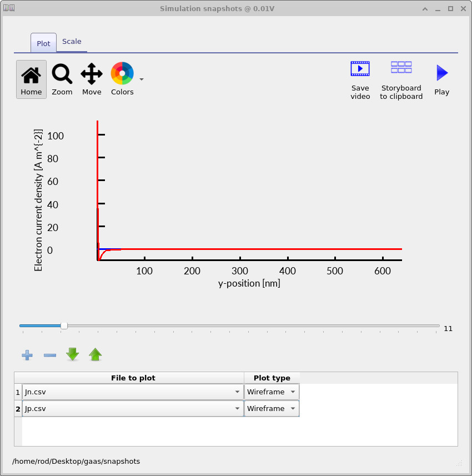Copy storyboard to clipboard
472x476 pixels.
401,68
